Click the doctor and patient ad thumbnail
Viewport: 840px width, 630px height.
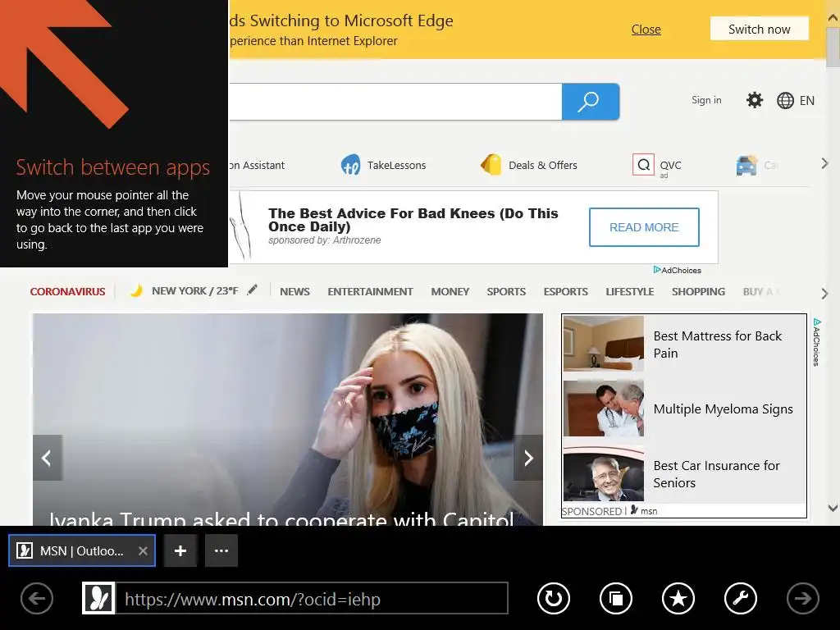click(603, 409)
